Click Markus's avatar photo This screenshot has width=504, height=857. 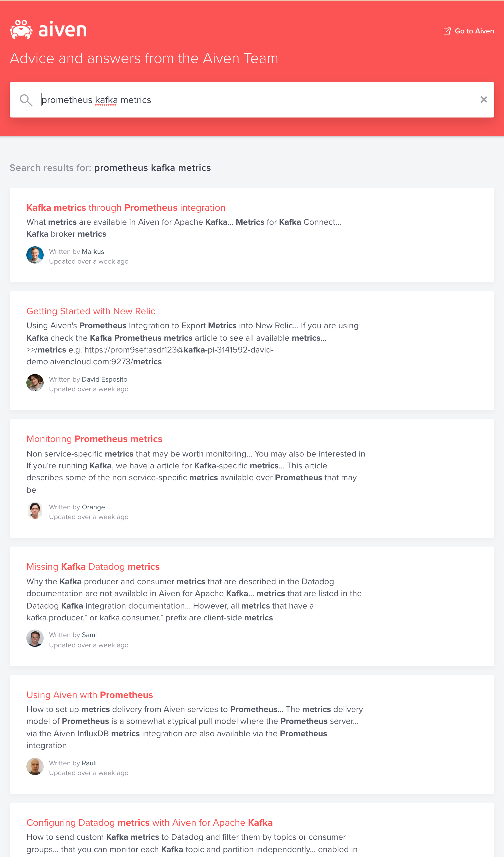point(35,255)
